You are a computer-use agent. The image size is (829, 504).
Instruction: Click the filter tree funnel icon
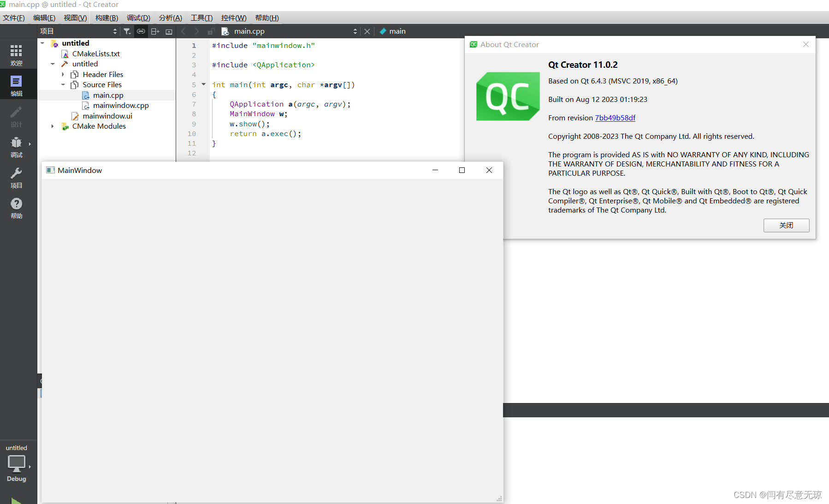[127, 31]
